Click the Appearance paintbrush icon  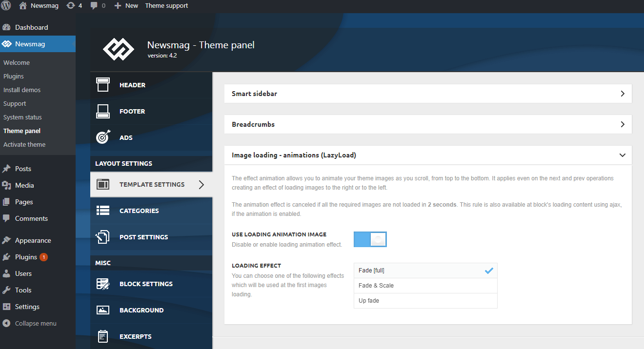[x=6, y=240]
